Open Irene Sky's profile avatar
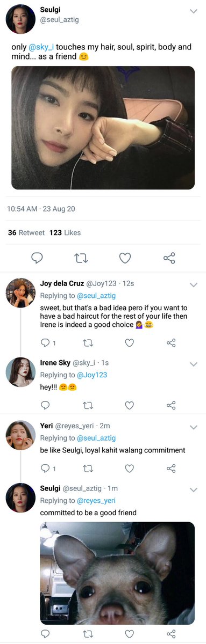This screenshot has width=206, height=644. [x=20, y=372]
